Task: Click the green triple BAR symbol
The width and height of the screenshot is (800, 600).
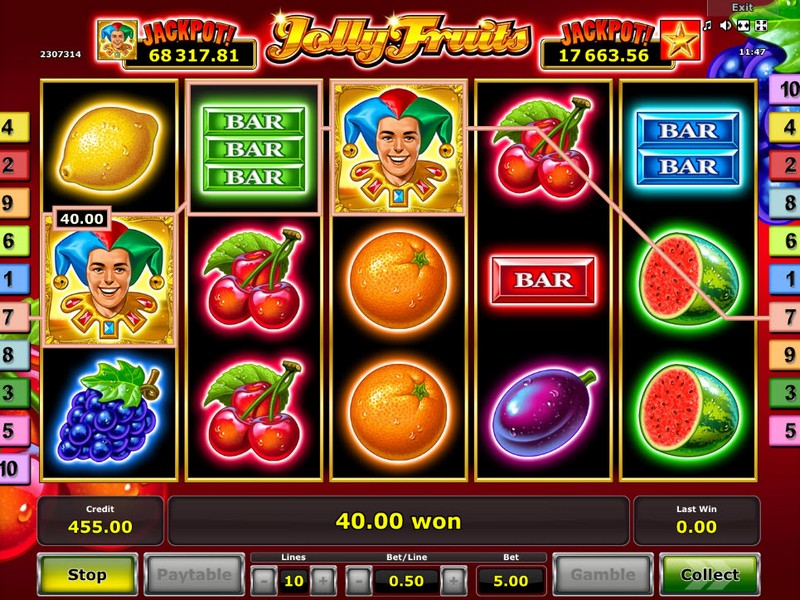Action: click(254, 148)
